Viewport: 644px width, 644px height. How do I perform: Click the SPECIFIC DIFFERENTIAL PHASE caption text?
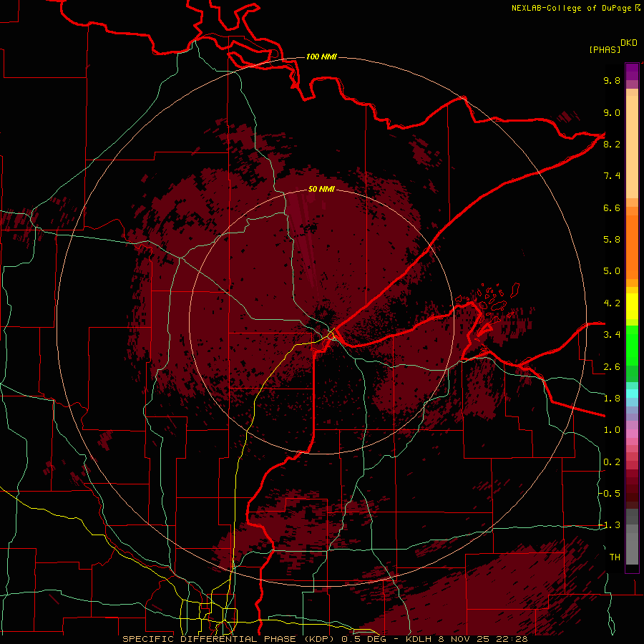point(209,639)
